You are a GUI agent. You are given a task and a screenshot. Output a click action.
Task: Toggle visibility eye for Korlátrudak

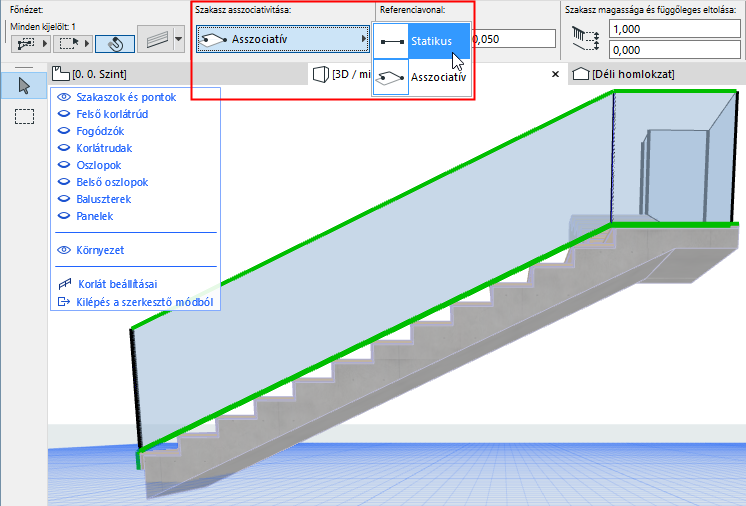pos(64,148)
